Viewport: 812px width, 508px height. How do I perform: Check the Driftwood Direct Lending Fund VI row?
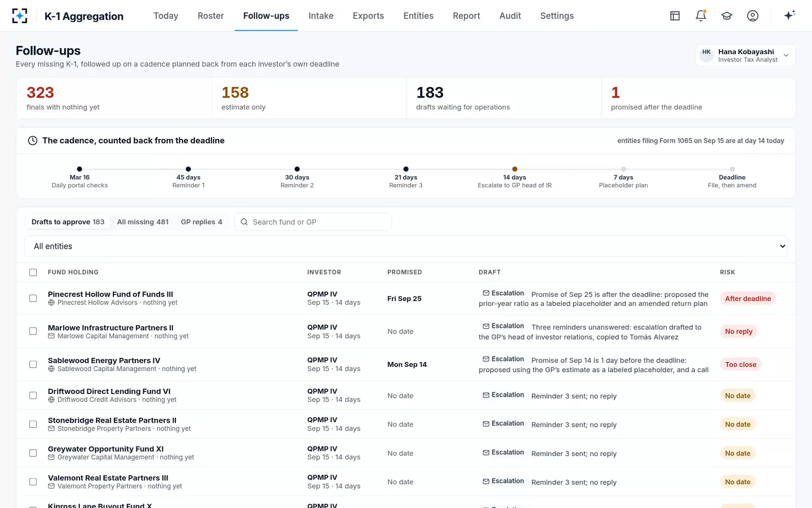[33, 395]
